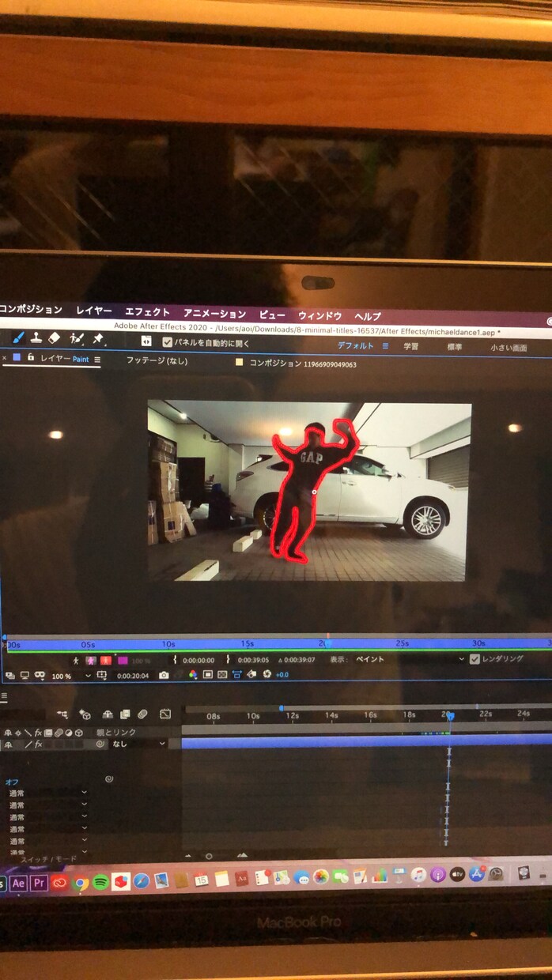Image resolution: width=552 pixels, height=980 pixels.
Task: Select the Roto Brush tool
Action: pos(77,338)
